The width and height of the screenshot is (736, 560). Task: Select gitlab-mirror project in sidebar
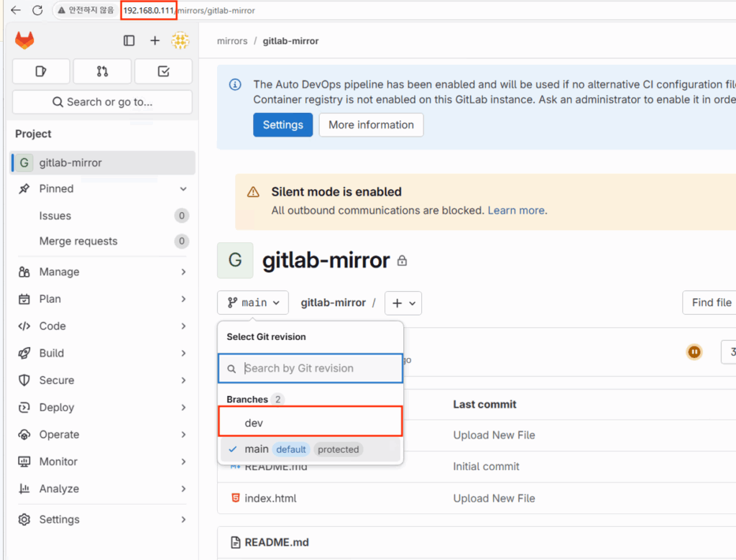[103, 163]
